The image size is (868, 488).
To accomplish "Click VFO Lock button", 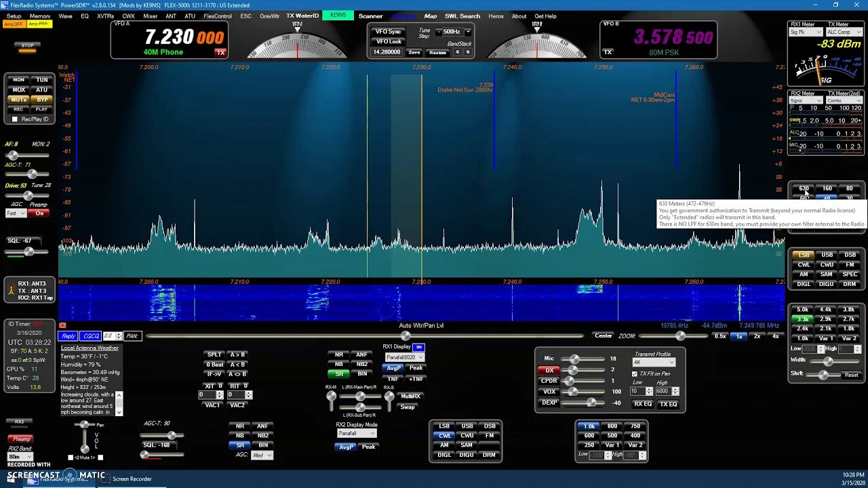I will coord(388,41).
